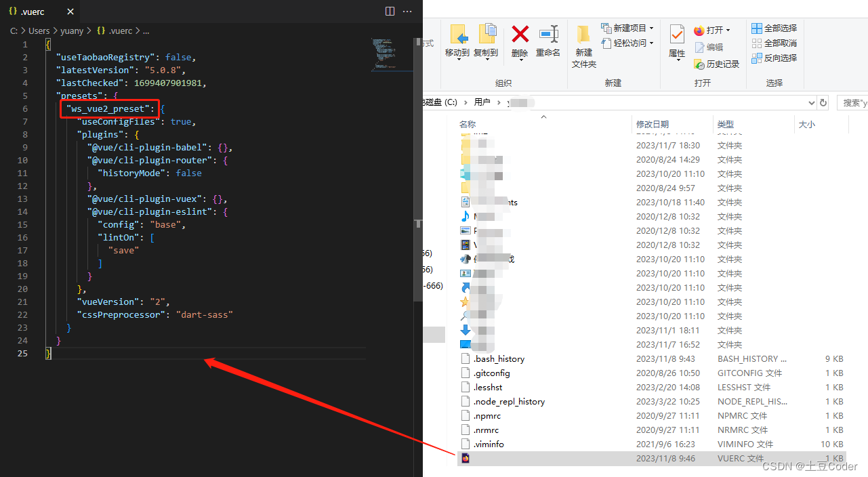Screen dimensions: 868x477
Task: Click "historyMode" key on line 11
Action: pos(131,173)
